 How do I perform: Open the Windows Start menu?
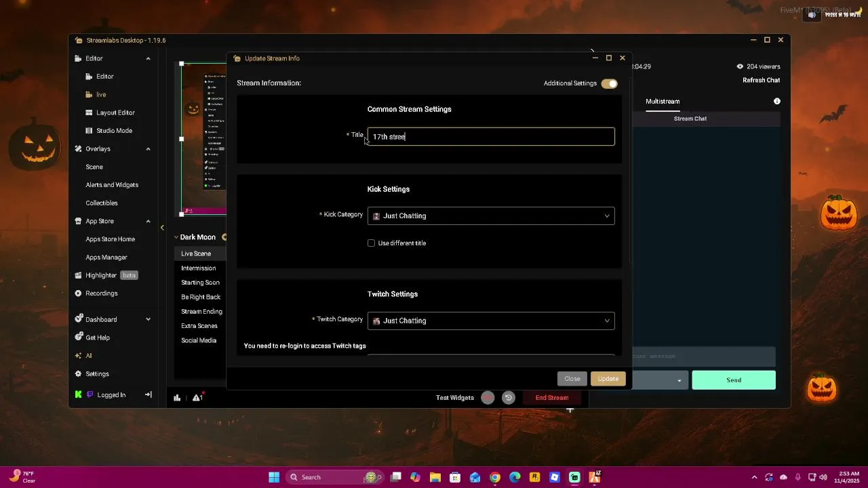[274, 477]
